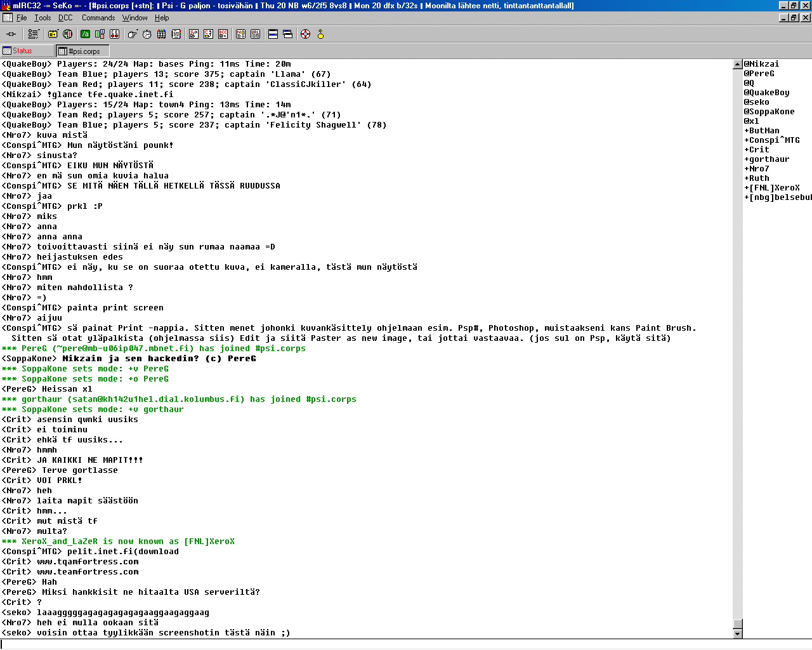This screenshot has width=812, height=650.
Task: Open the Tools menu
Action: pos(43,18)
